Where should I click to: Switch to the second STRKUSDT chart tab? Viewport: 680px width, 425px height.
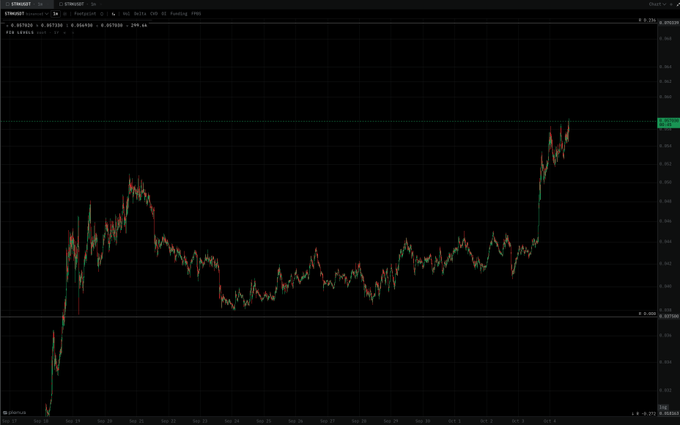click(78, 4)
